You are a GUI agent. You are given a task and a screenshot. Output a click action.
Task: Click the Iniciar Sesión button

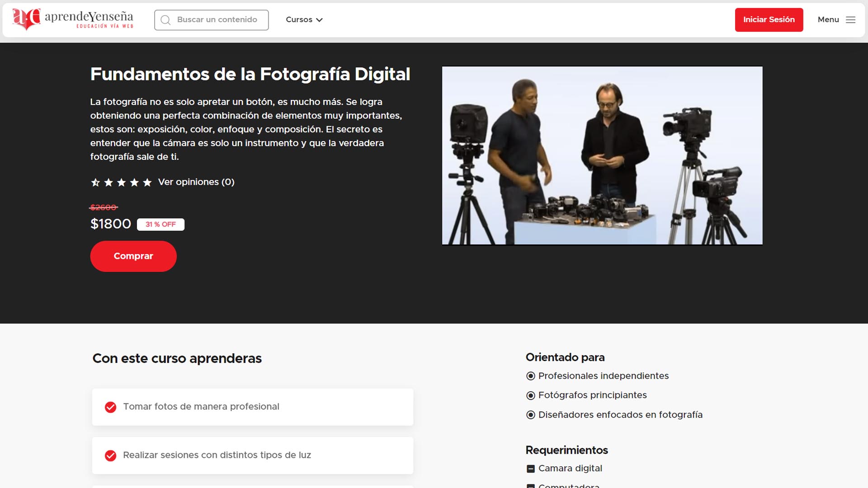pos(769,20)
